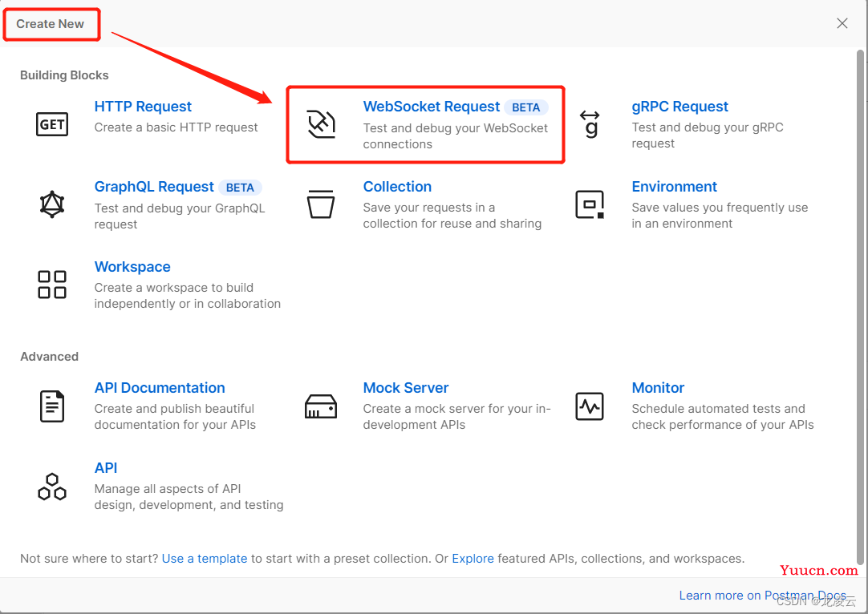Create a Workspace via its title
The image size is (868, 614).
point(132,267)
